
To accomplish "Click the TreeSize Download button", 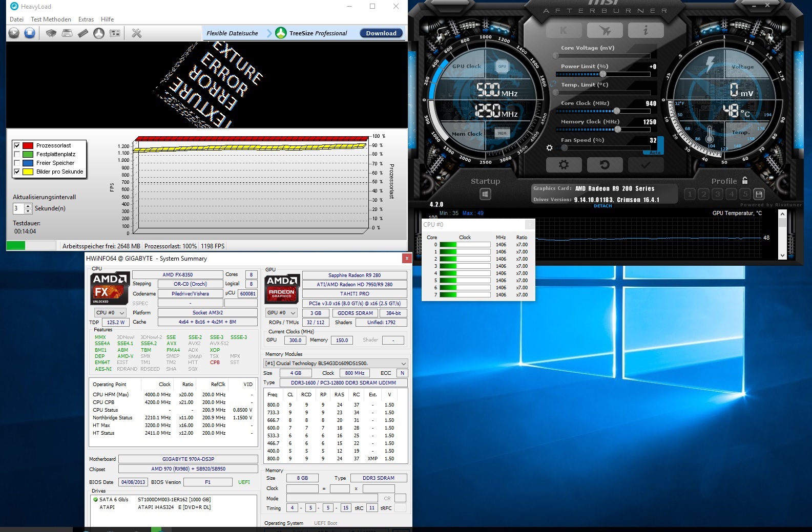I will point(381,33).
